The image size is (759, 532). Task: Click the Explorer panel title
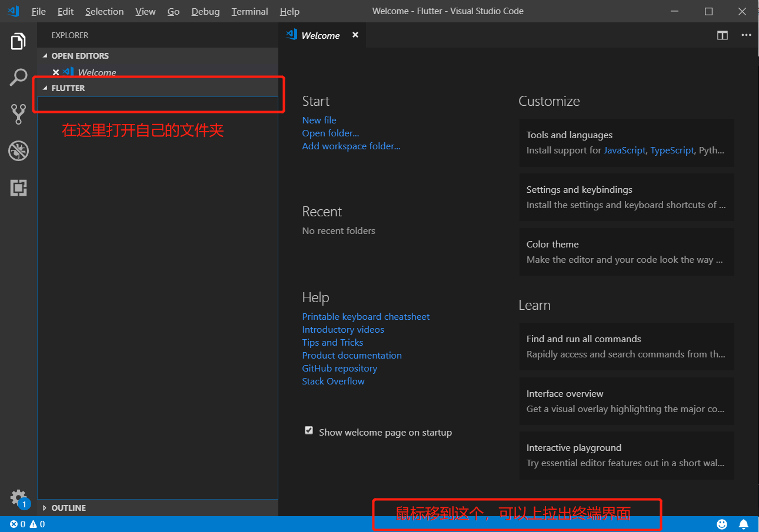pos(70,35)
